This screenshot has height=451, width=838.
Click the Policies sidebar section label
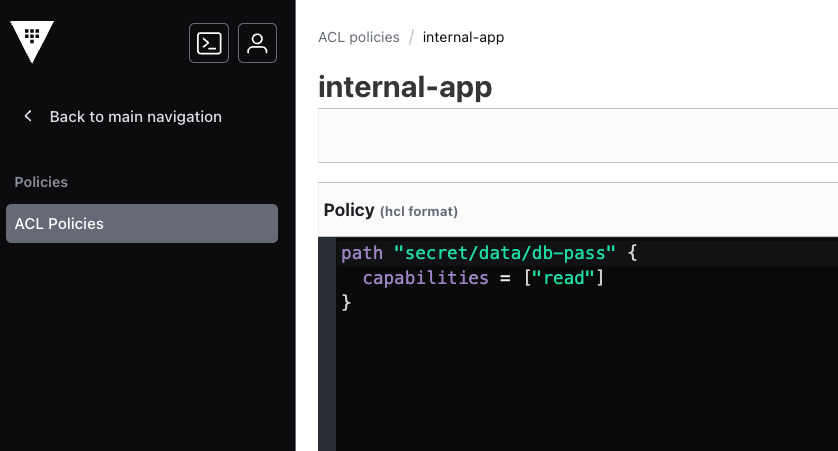(x=41, y=182)
